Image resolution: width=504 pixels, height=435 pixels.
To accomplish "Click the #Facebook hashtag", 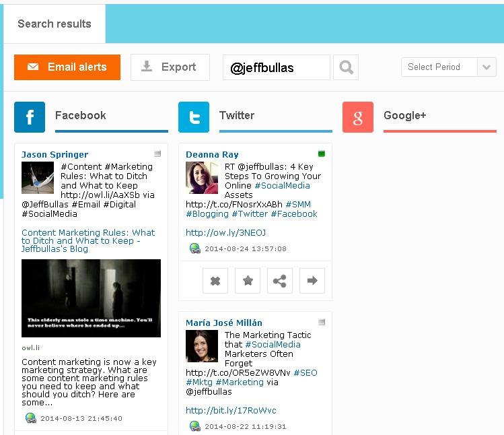I will point(294,214).
